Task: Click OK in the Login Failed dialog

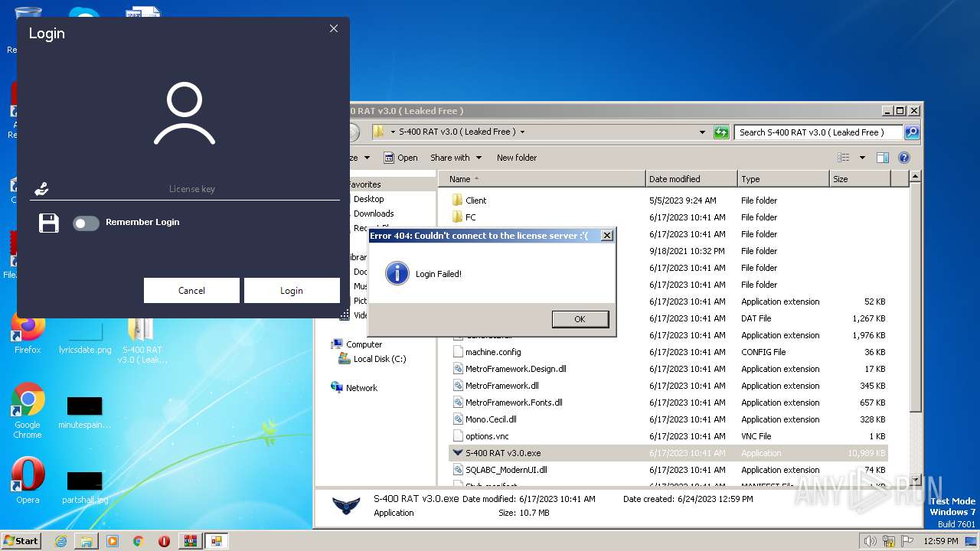Action: 580,319
